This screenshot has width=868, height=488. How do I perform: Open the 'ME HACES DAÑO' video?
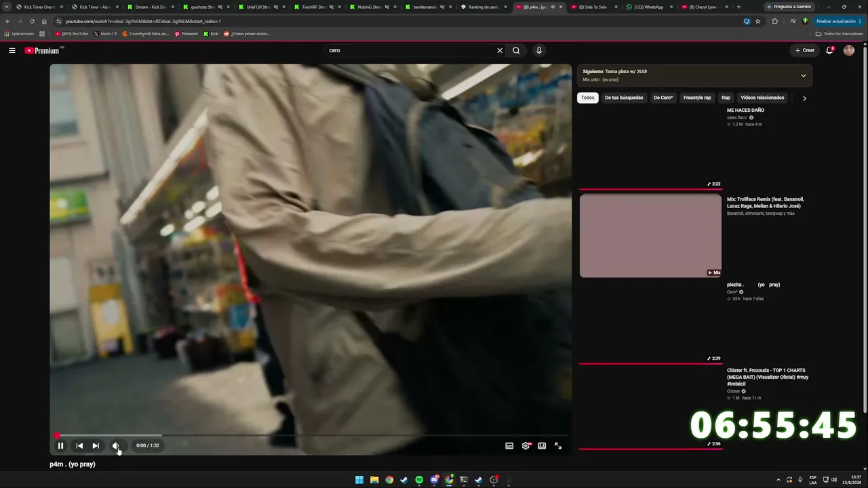click(745, 110)
